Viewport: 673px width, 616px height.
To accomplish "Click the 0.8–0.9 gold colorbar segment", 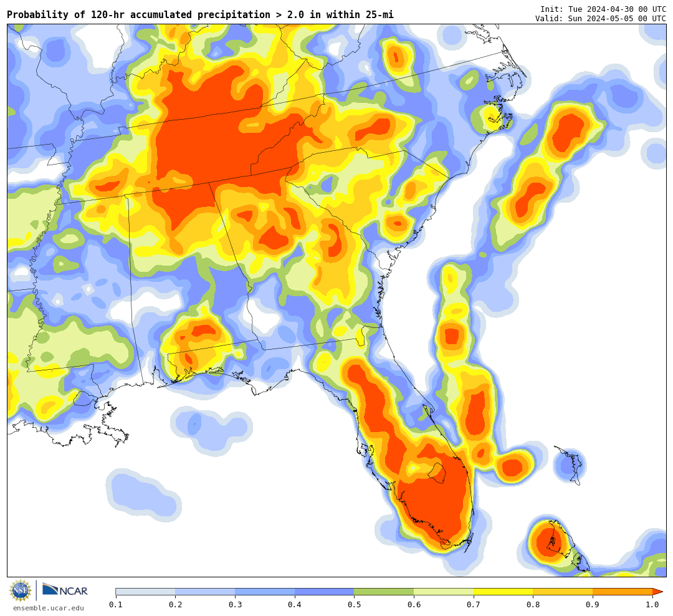I will [x=563, y=592].
